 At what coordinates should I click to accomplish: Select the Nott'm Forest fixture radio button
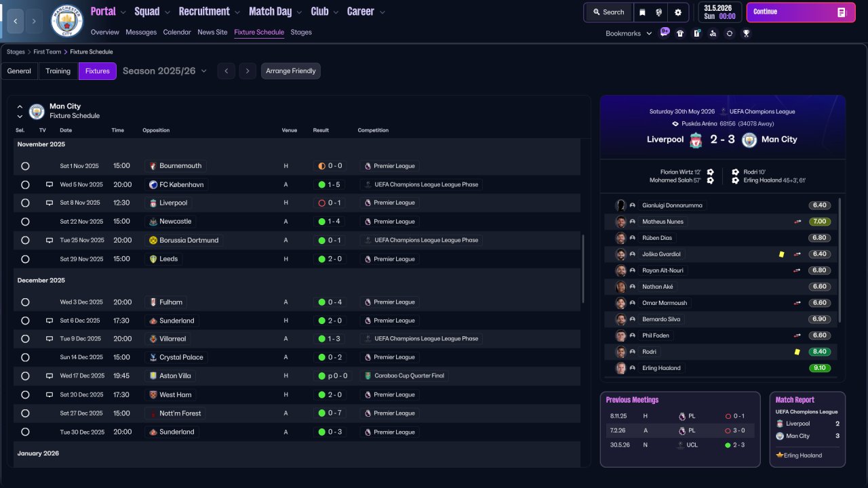click(x=25, y=413)
